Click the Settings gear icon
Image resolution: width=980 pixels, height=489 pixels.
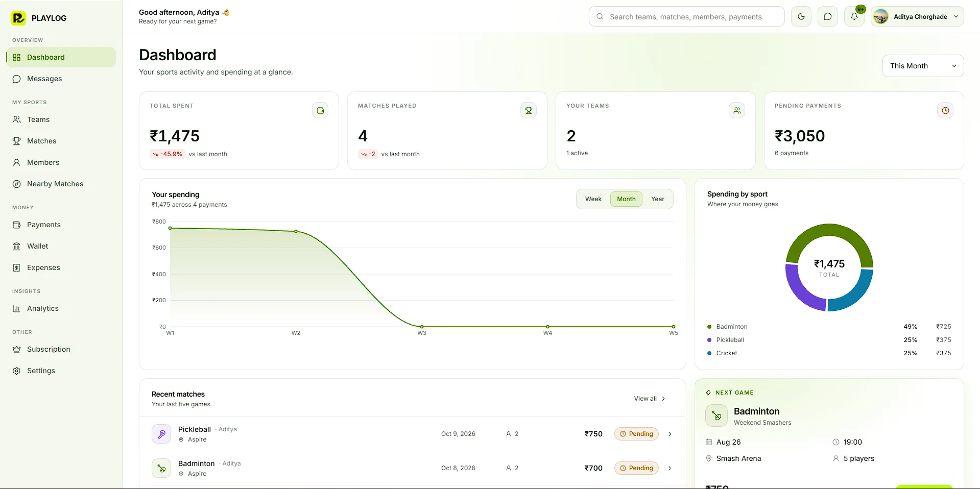(17, 371)
